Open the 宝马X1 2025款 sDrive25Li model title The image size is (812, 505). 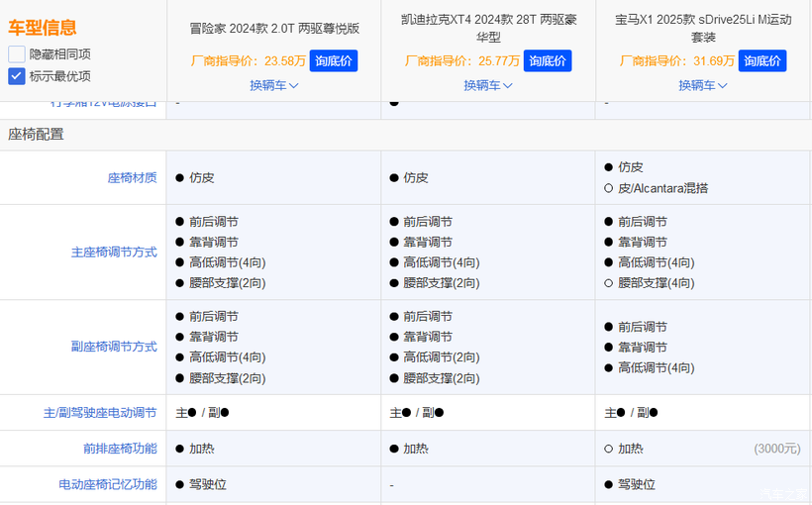[x=703, y=28]
